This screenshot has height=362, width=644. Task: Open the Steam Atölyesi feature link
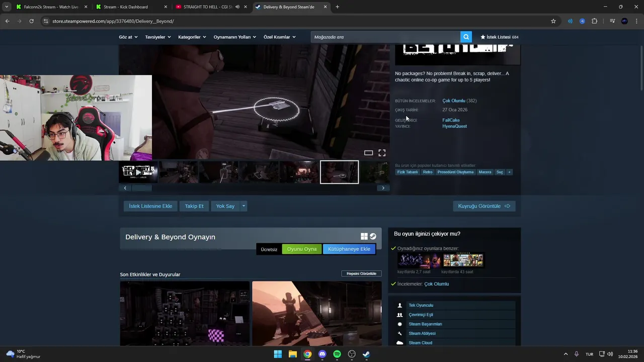click(x=422, y=333)
